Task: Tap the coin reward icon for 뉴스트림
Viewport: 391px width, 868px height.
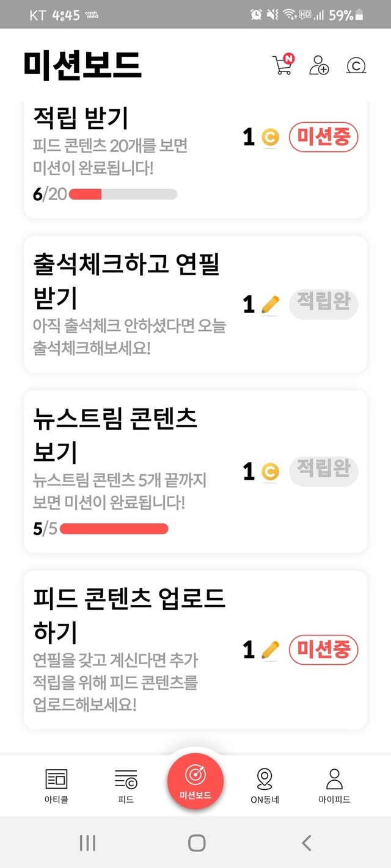Action: [269, 471]
